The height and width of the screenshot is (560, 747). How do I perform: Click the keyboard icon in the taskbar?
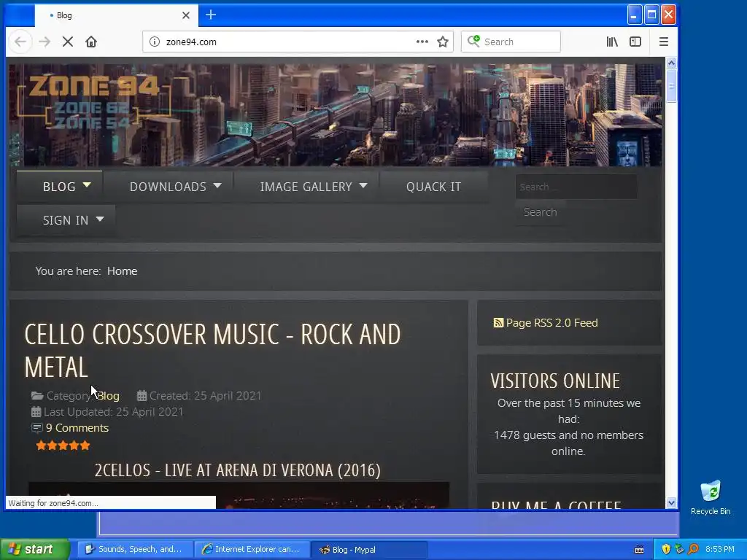click(639, 550)
